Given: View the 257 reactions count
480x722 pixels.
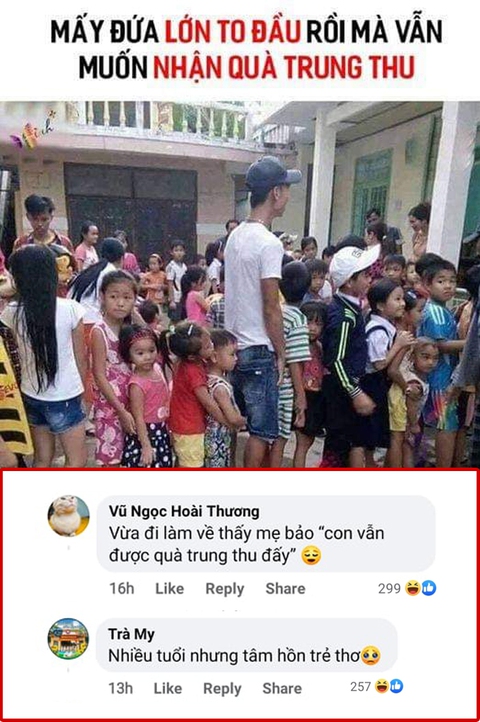Looking at the screenshot, I should [x=360, y=687].
